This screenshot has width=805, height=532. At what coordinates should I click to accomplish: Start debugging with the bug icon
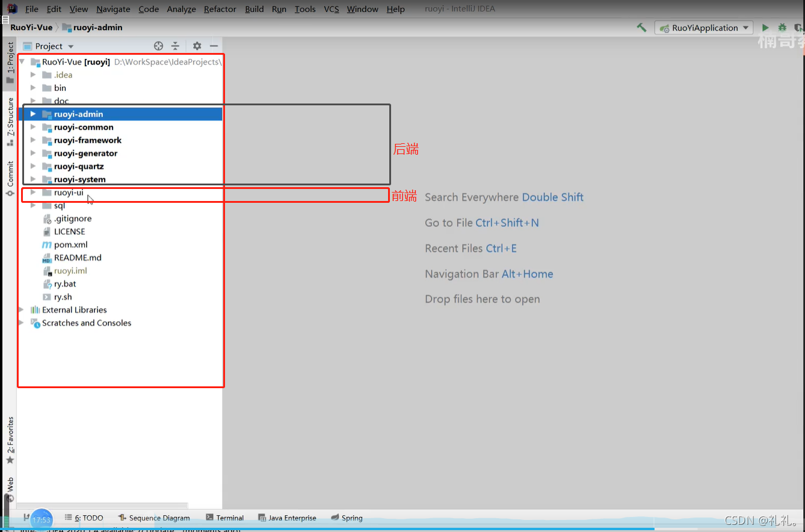tap(782, 28)
